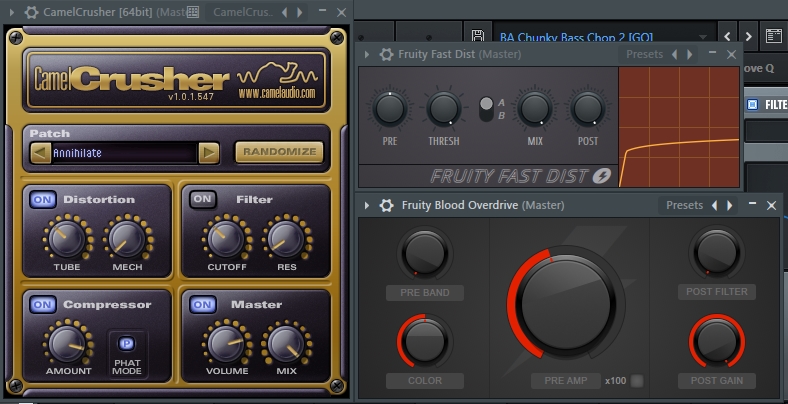788x404 pixels.
Task: Open Fruity Blood Overdrive Presets menu
Action: click(x=684, y=205)
